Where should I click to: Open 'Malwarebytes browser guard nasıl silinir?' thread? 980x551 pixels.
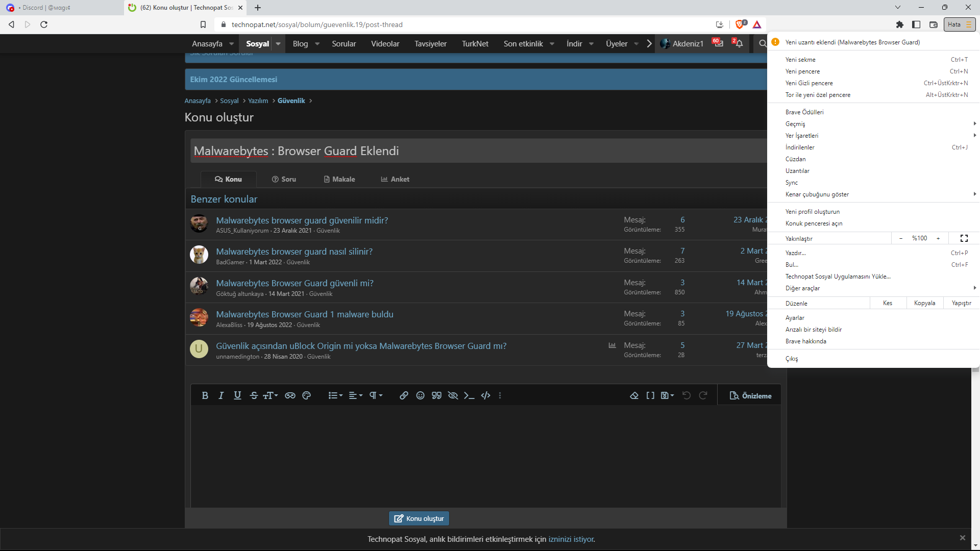(294, 252)
